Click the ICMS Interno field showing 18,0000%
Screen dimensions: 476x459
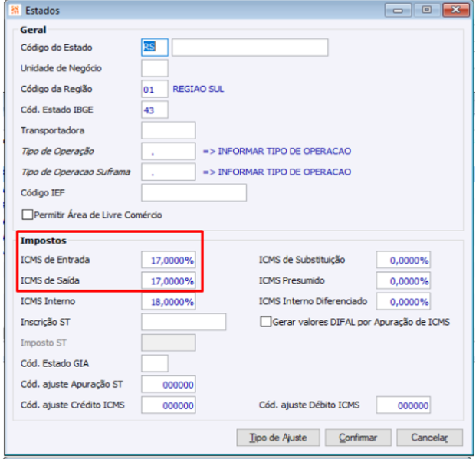169,301
